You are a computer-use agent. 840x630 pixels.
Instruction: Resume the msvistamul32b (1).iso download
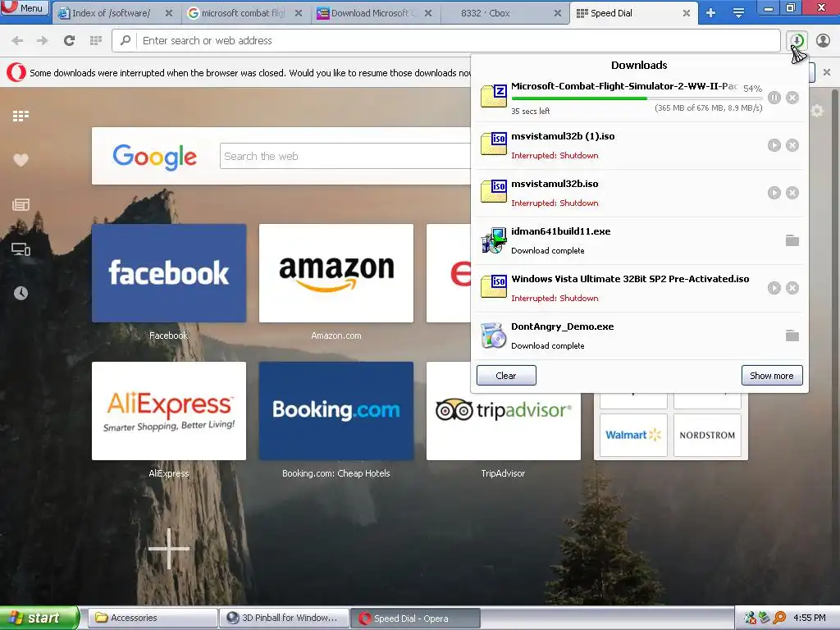774,145
